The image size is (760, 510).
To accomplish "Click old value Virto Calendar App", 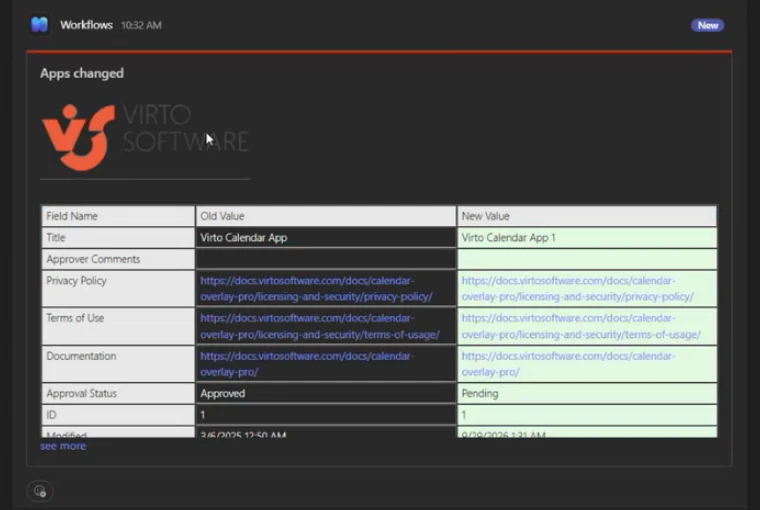I will click(x=244, y=238).
